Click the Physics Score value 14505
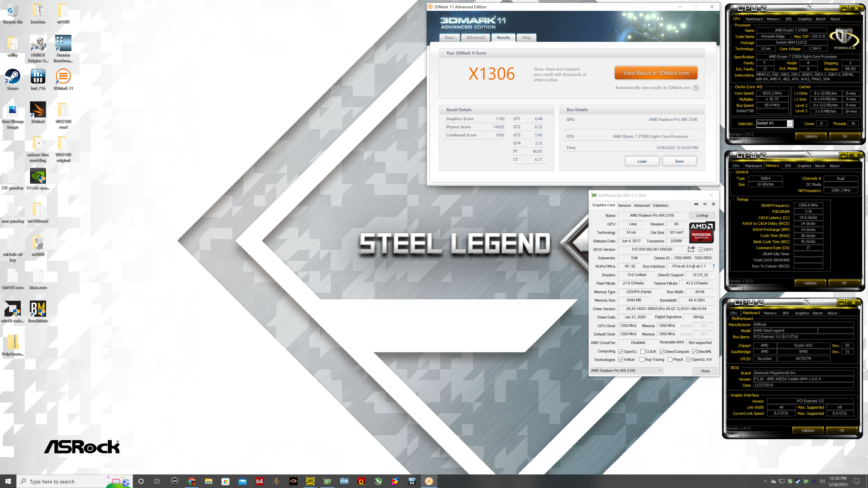 [499, 127]
